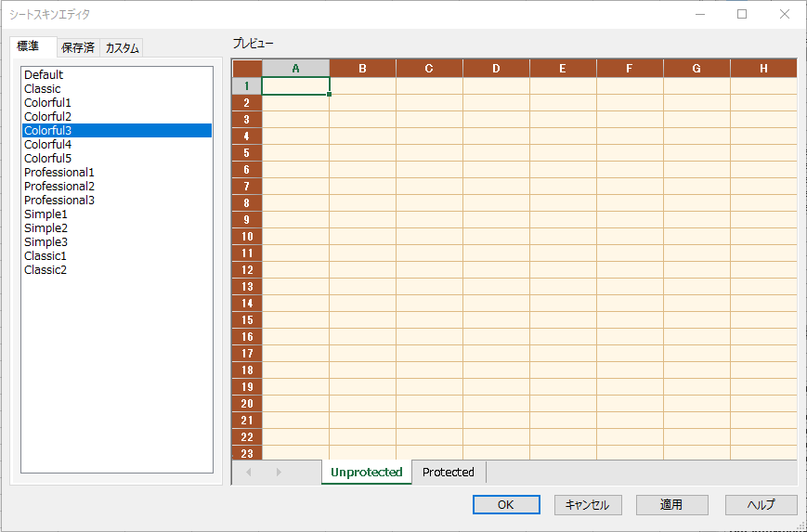Switch to the Protected sheet tab
This screenshot has width=807, height=532.
click(x=448, y=473)
